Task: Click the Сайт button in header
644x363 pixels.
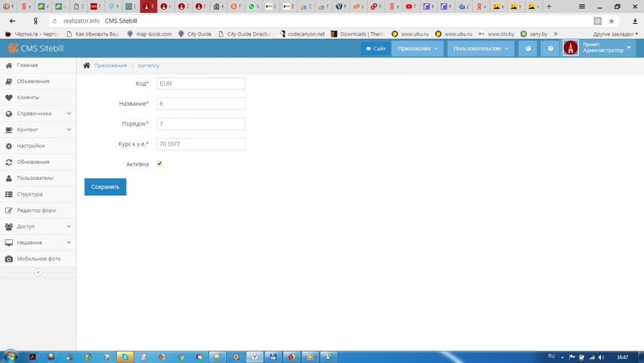Action: (x=375, y=48)
